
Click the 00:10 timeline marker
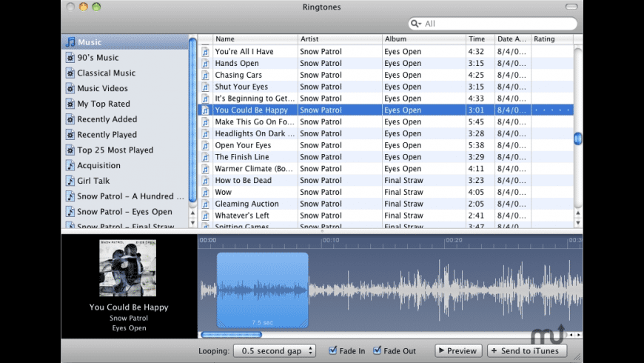(331, 240)
